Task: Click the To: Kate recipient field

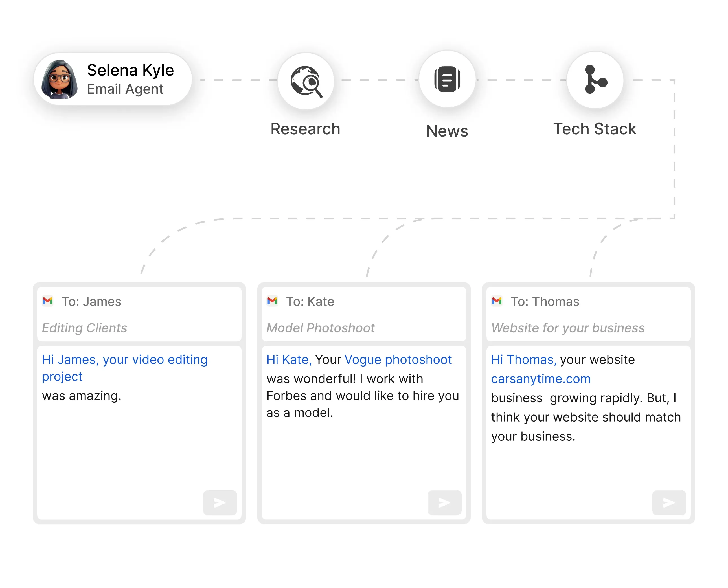Action: click(310, 301)
